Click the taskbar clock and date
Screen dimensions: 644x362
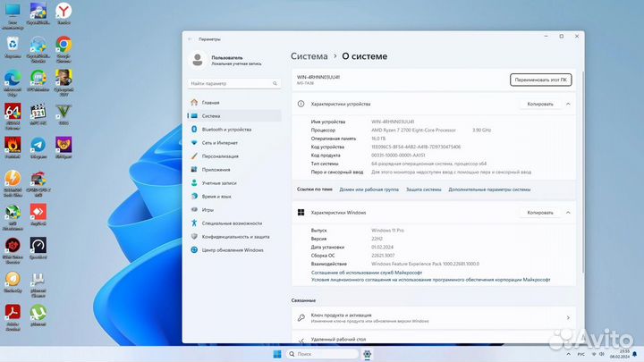coord(620,354)
